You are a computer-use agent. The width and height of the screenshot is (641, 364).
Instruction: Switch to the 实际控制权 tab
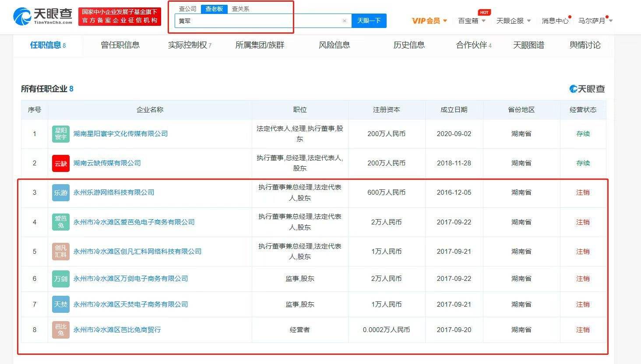click(x=189, y=45)
